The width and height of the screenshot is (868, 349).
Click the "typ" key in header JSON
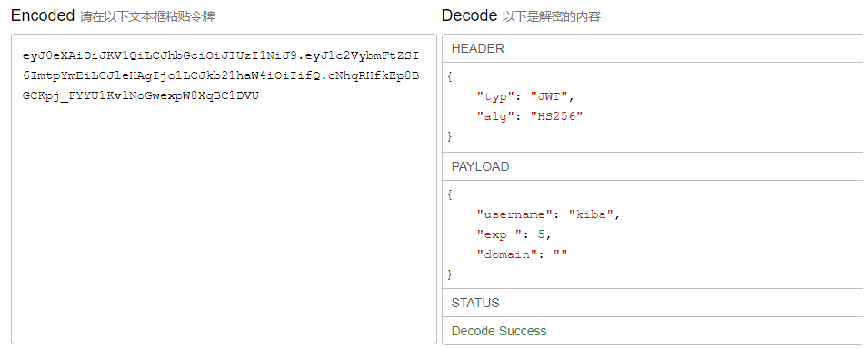[492, 97]
